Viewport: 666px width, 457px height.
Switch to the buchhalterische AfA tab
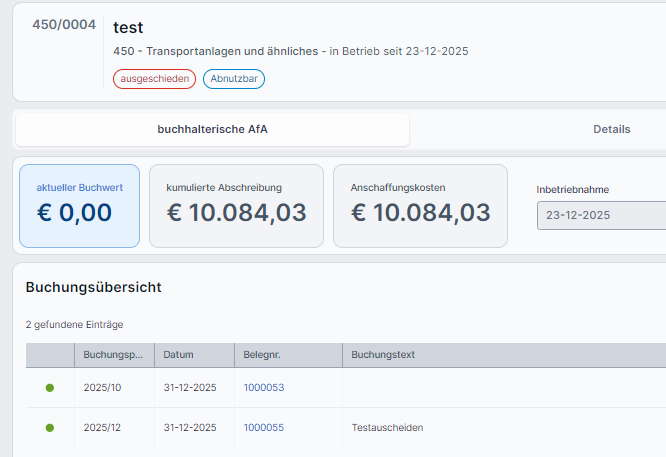pos(212,129)
